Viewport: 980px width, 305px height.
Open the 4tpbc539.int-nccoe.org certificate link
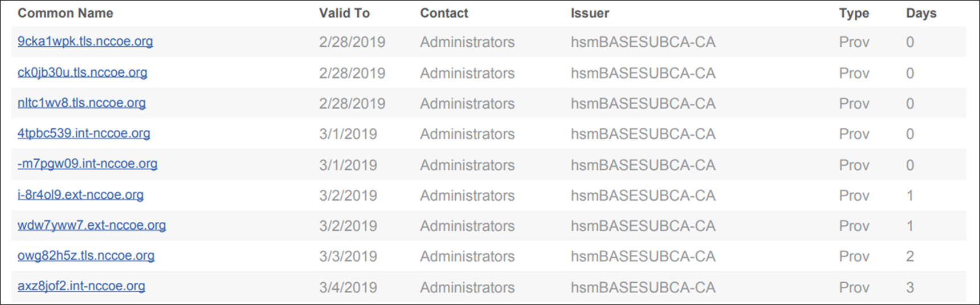coord(84,133)
